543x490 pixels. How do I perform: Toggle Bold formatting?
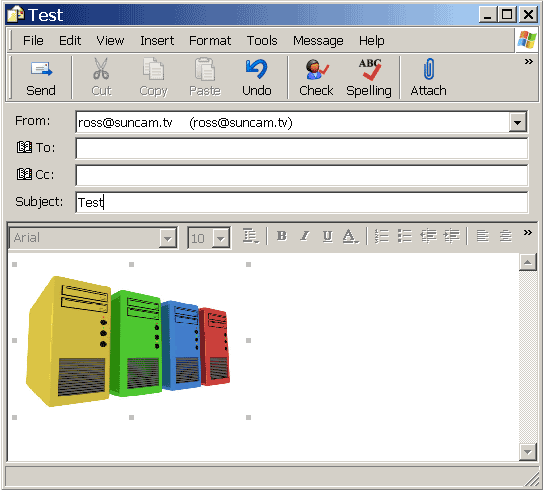(282, 236)
